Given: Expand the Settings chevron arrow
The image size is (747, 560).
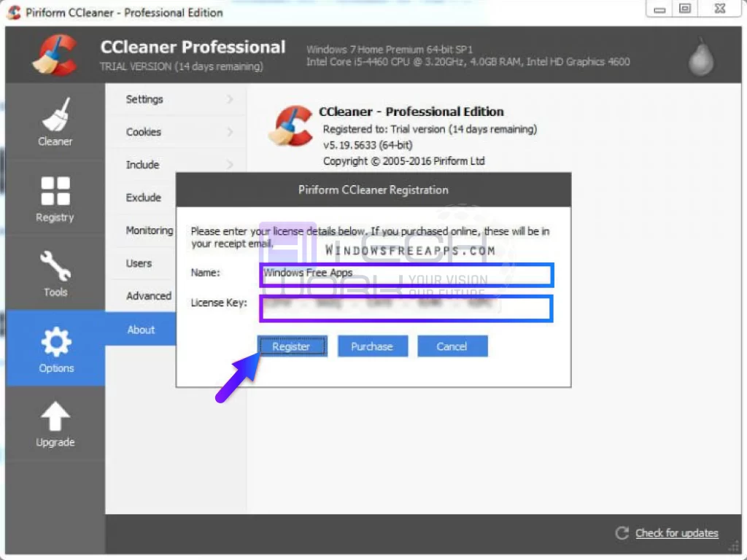Looking at the screenshot, I should [230, 99].
